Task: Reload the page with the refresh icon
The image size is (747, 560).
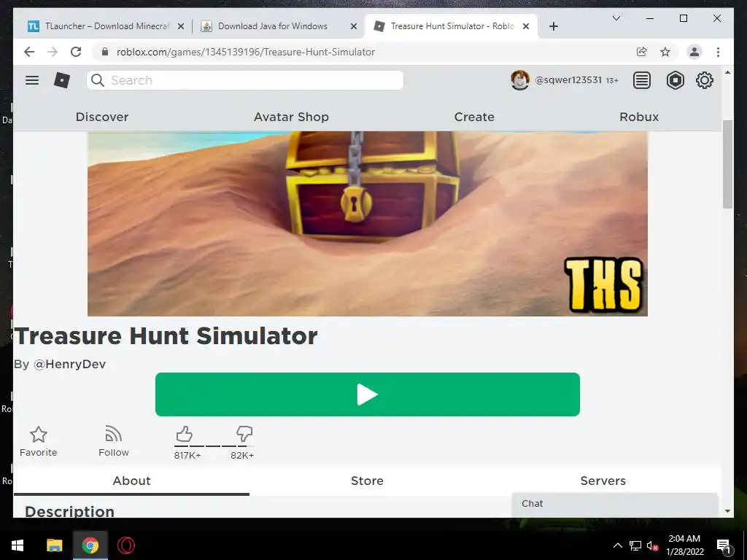Action: 76,52
